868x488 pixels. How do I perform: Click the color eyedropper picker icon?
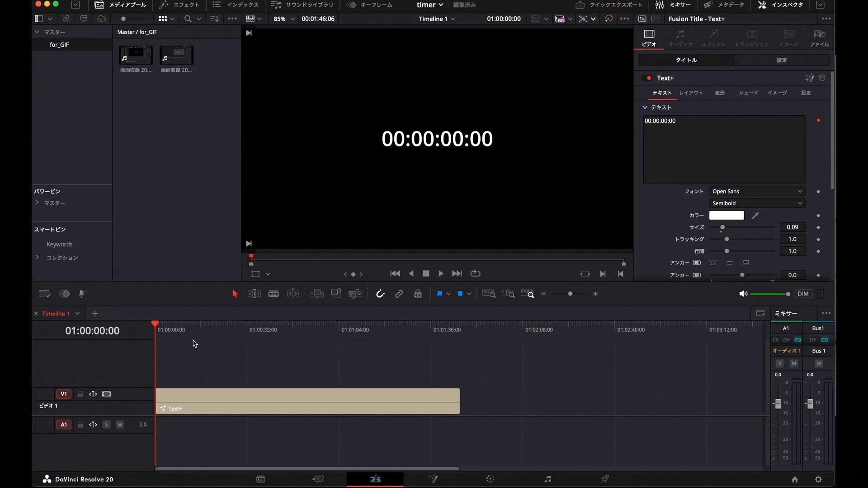(x=755, y=216)
